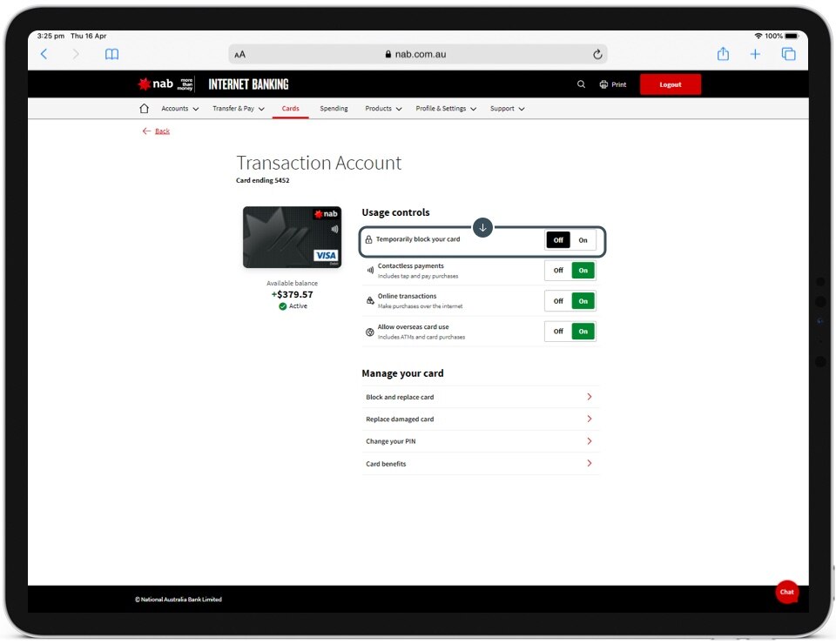Expand Transfer & Pay dropdown
Viewport: 836px width, 644px height.
(239, 109)
